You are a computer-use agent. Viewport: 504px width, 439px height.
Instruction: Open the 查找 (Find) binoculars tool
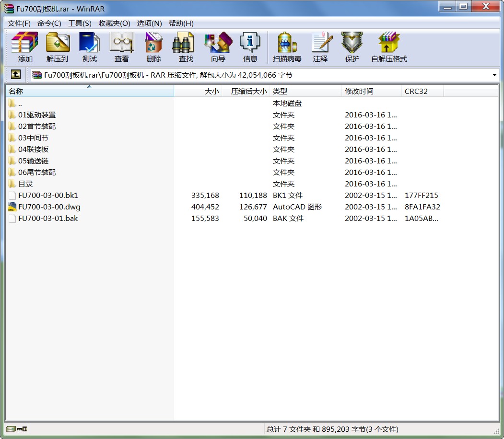coord(186,47)
